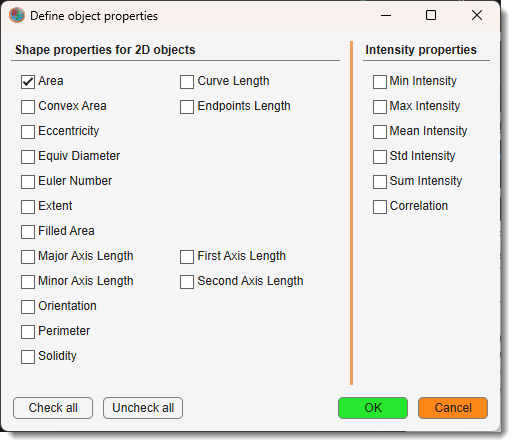Tick the Orientation checkbox
Viewport: 516px width, 447px height.
(x=28, y=307)
